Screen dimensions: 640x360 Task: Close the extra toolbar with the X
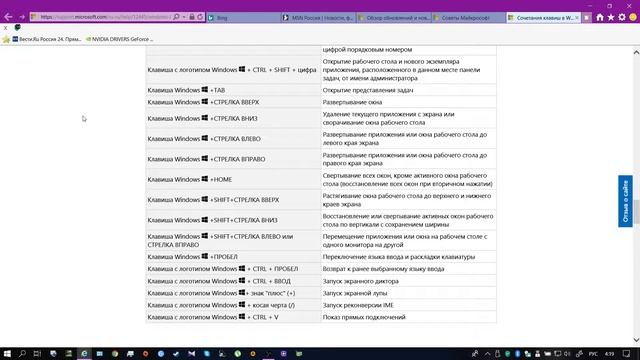tap(5, 28)
